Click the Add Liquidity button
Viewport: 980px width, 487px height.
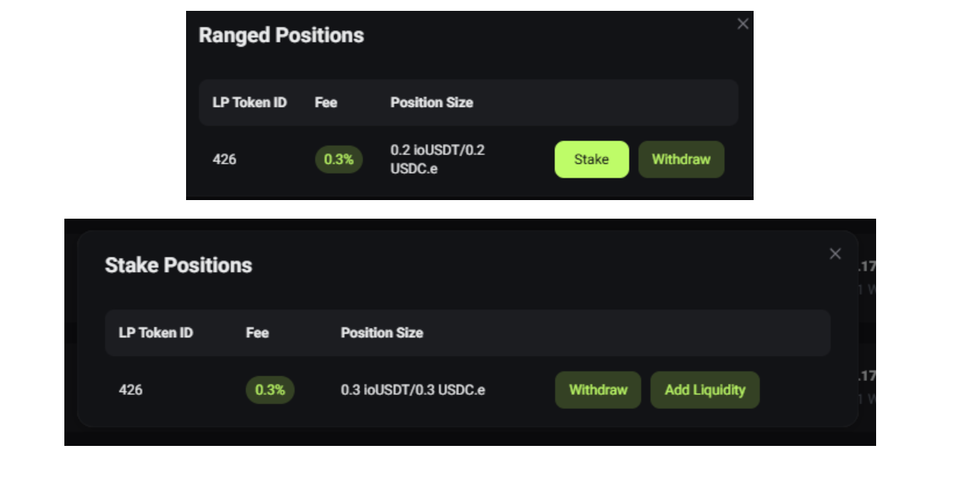click(x=705, y=389)
